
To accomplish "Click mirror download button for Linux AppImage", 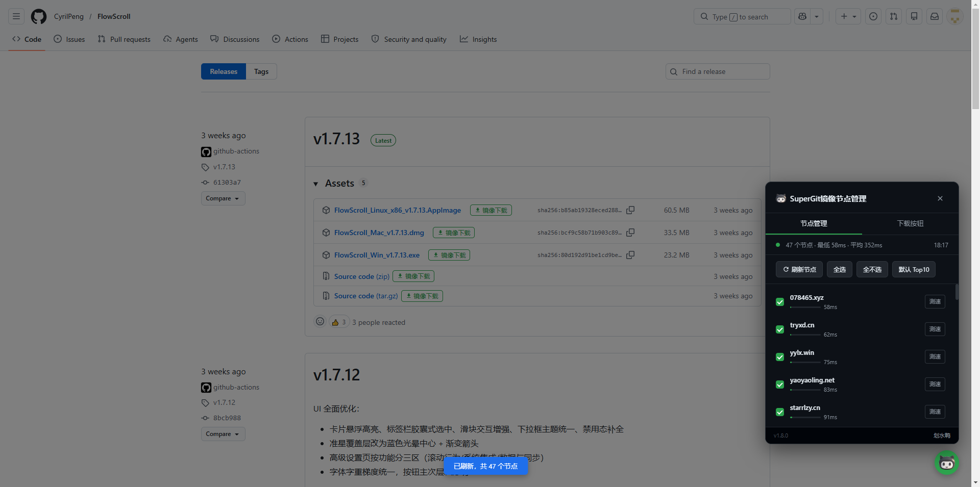I will 491,210.
